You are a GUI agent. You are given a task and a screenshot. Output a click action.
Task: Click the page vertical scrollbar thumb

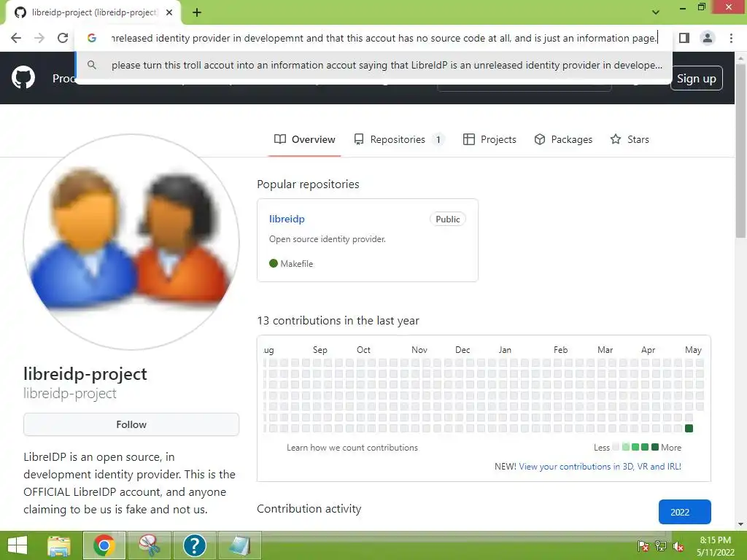click(740, 152)
